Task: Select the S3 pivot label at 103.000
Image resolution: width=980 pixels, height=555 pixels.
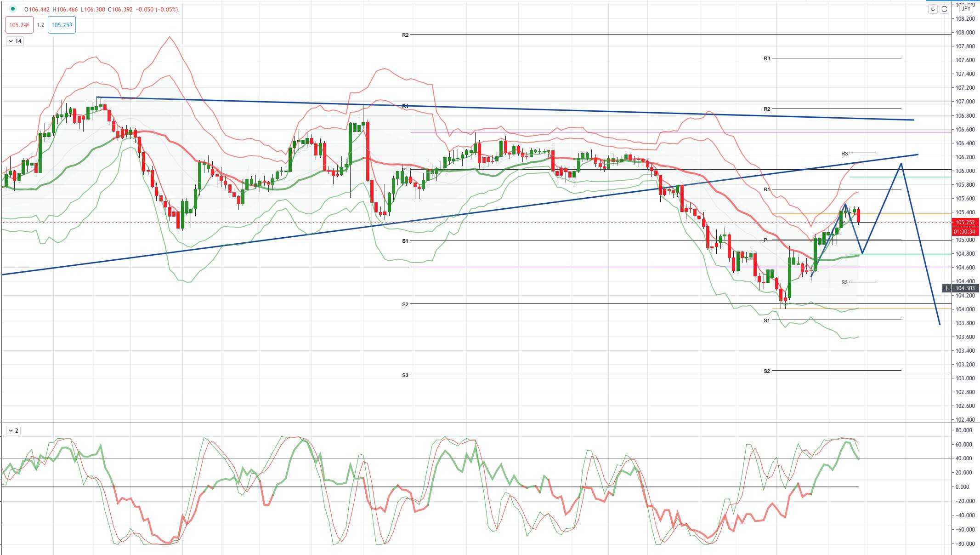Action: click(405, 375)
